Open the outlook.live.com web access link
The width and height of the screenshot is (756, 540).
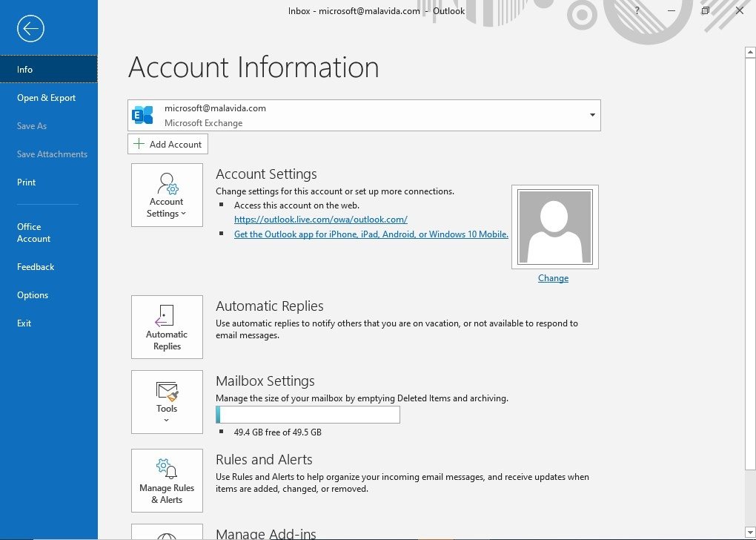coord(320,219)
